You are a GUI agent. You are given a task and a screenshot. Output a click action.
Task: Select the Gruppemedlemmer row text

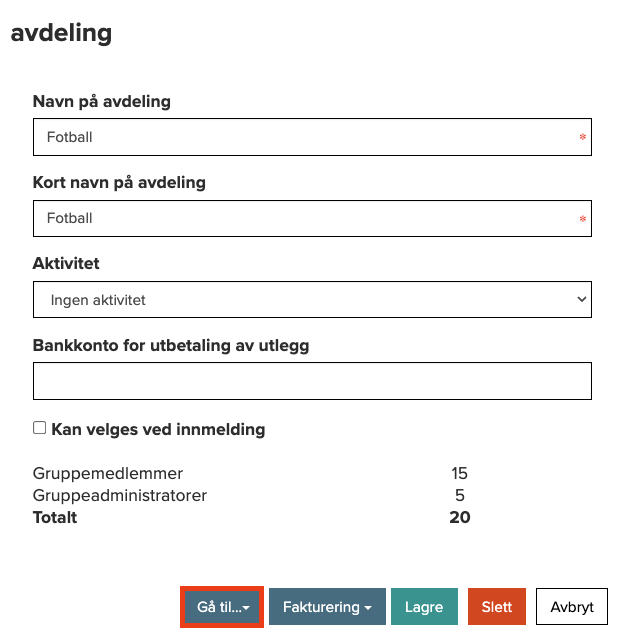[108, 474]
